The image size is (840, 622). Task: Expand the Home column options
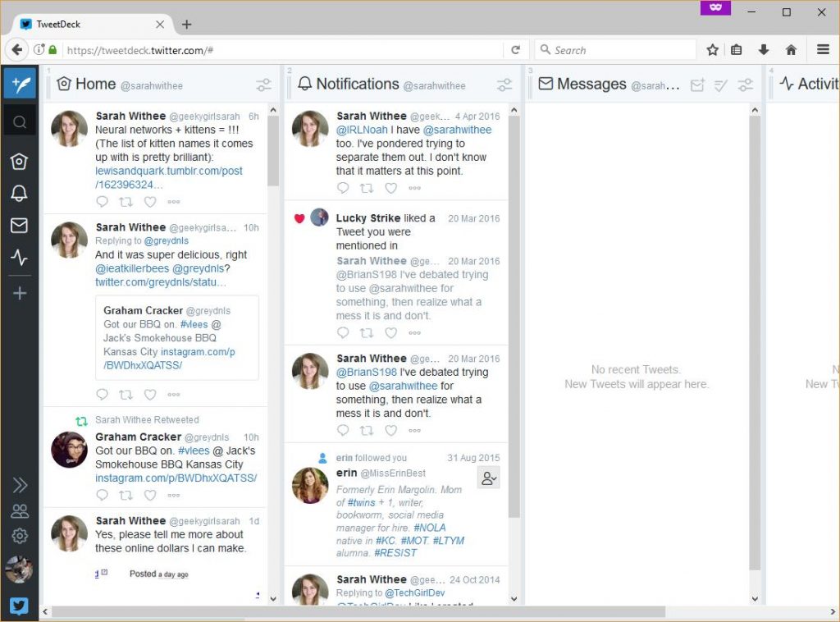point(263,85)
